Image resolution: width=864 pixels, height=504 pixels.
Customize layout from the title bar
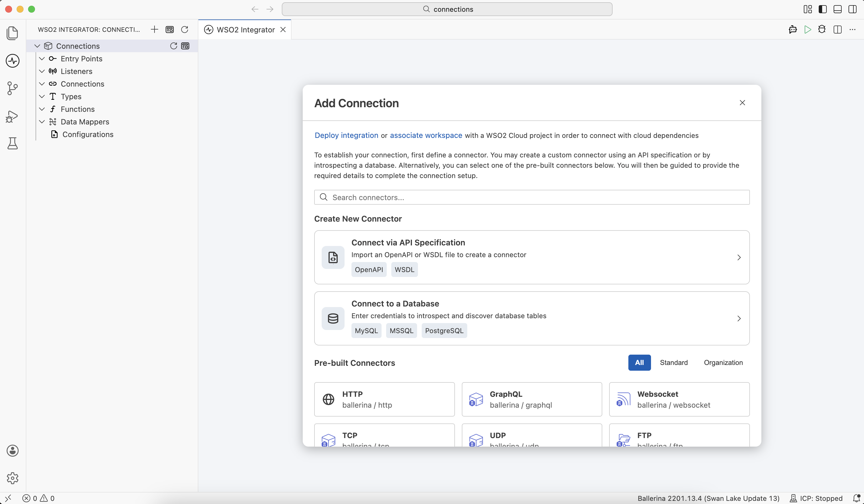(x=808, y=9)
